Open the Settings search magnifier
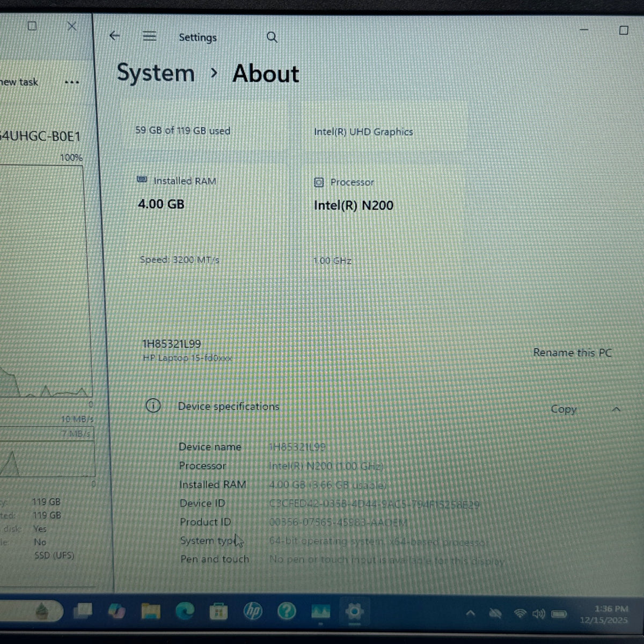644x644 pixels. [x=272, y=37]
